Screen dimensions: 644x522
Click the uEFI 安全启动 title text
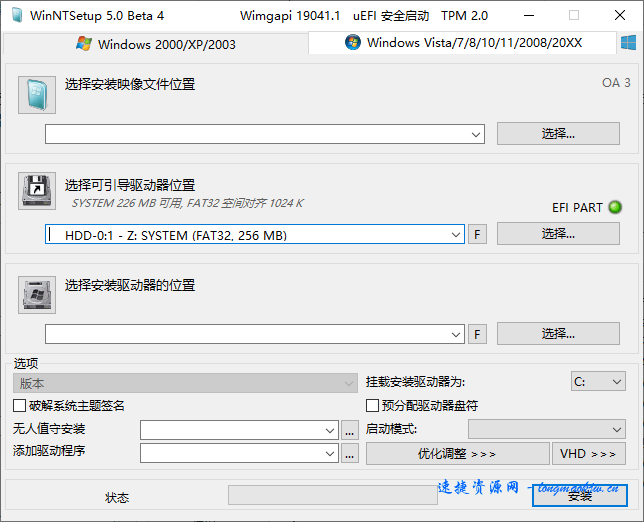click(x=391, y=16)
